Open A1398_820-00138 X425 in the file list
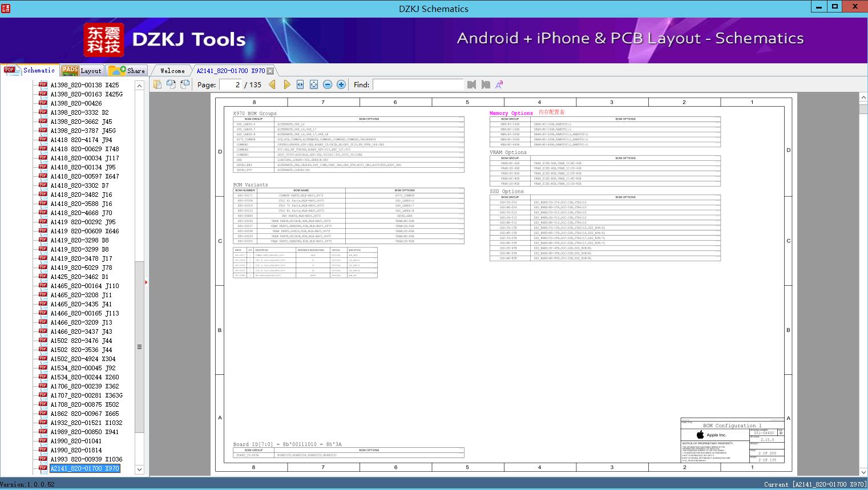 pyautogui.click(x=84, y=85)
